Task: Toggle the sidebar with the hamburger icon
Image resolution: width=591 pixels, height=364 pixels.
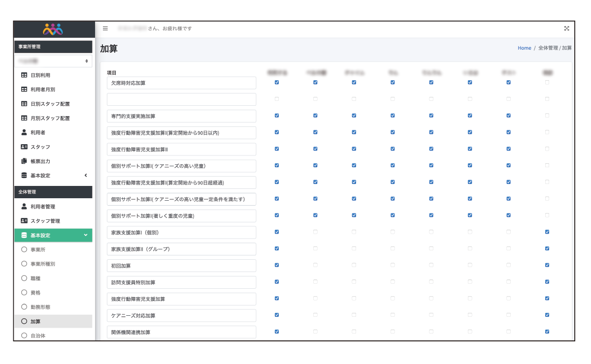Action: click(105, 29)
